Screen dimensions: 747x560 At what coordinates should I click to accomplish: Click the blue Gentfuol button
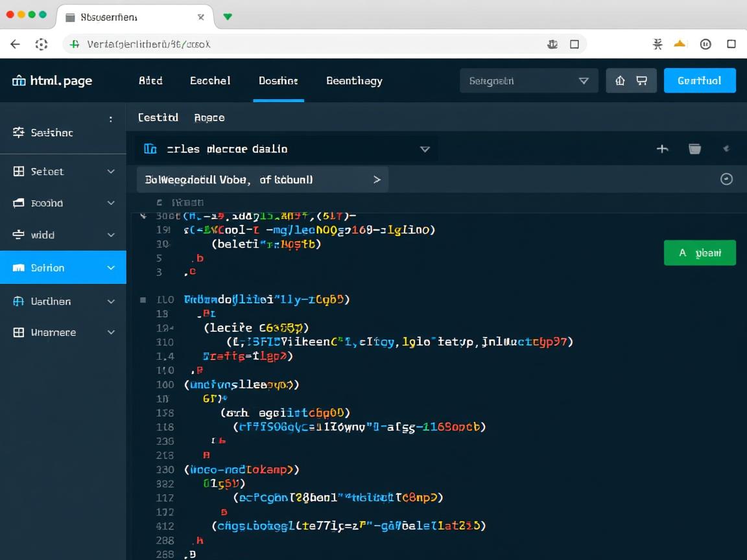point(699,81)
